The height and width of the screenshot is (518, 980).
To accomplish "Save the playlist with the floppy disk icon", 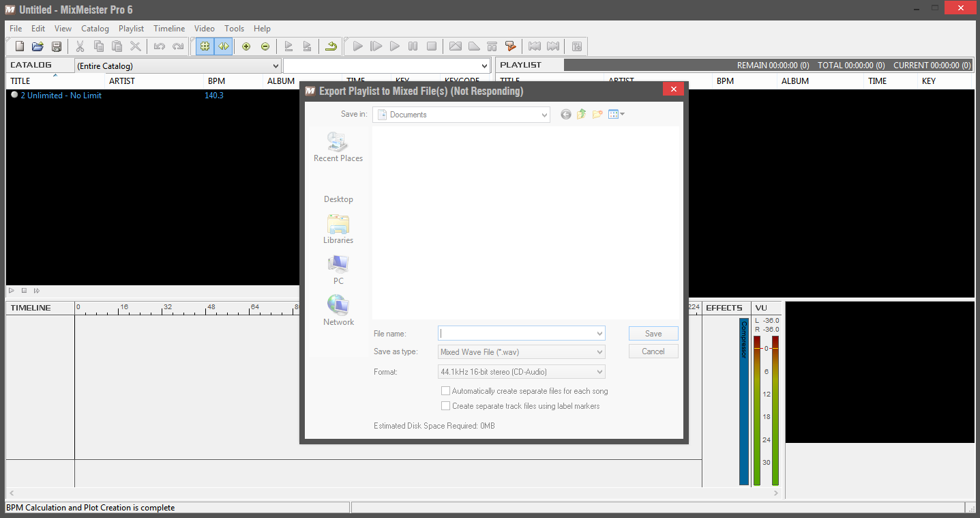I will [57, 46].
